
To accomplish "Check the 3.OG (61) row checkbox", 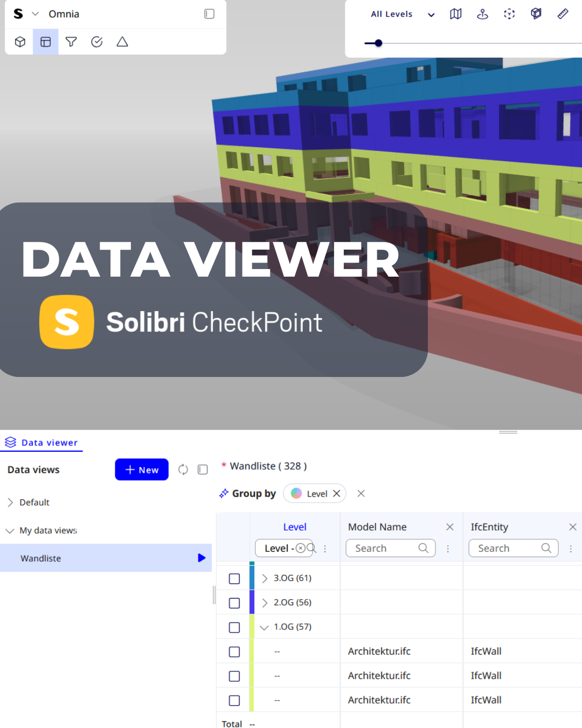I will point(234,579).
